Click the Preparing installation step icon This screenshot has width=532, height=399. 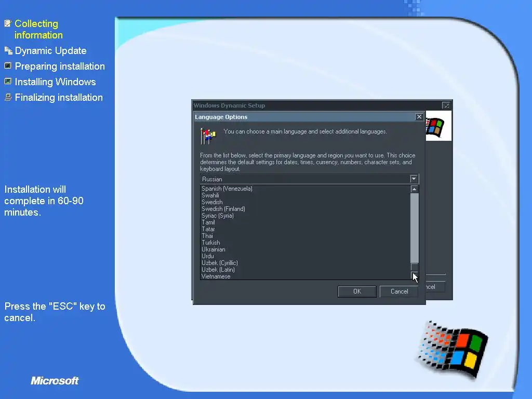point(8,66)
